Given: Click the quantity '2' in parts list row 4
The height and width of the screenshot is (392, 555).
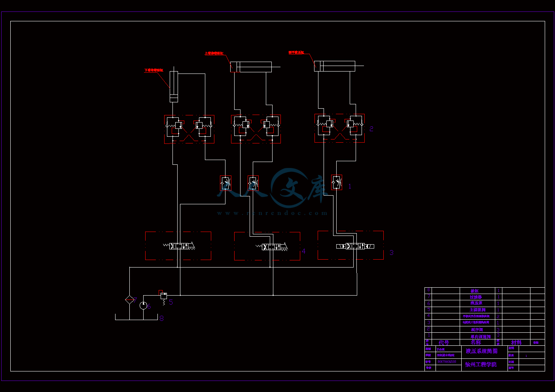Looking at the screenshot, I should pyautogui.click(x=498, y=317).
